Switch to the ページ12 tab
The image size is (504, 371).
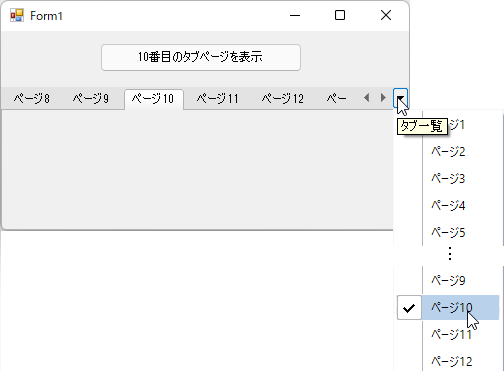[283, 99]
